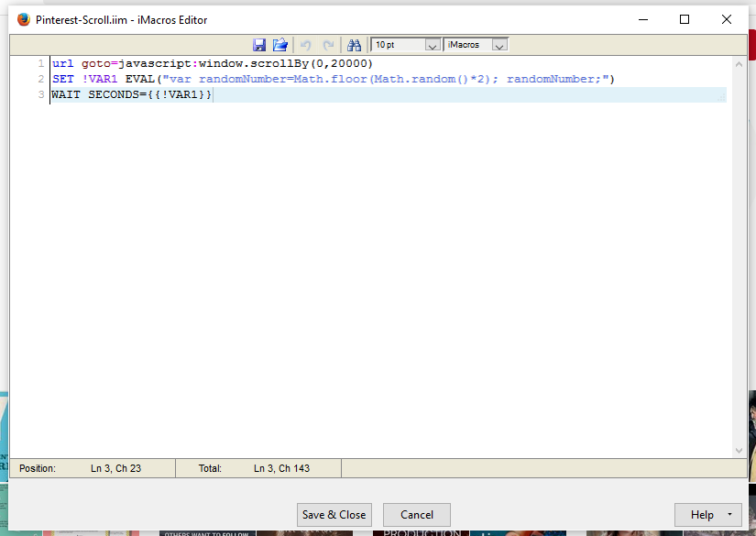Click the Cancel button
Viewport: 756px width, 536px height.
tap(417, 515)
